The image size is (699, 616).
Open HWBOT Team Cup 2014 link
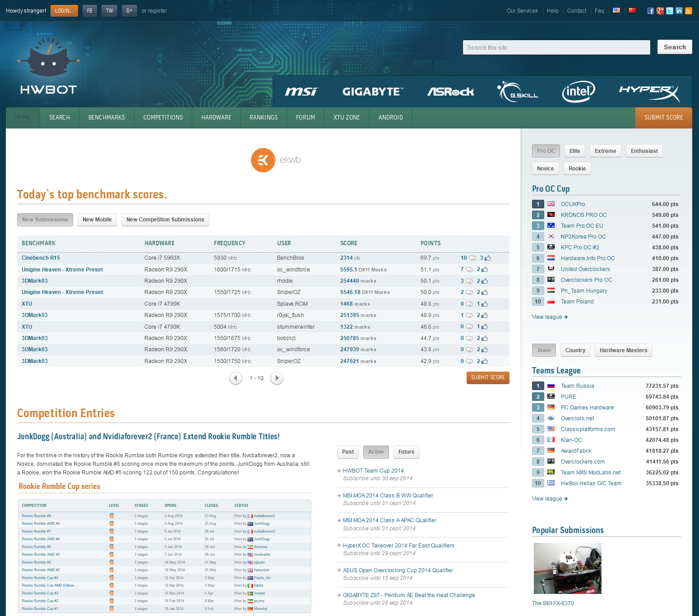pos(373,471)
